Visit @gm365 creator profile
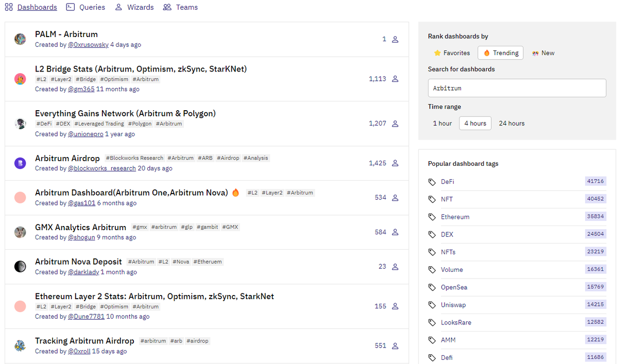The height and width of the screenshot is (364, 618). pyautogui.click(x=81, y=89)
